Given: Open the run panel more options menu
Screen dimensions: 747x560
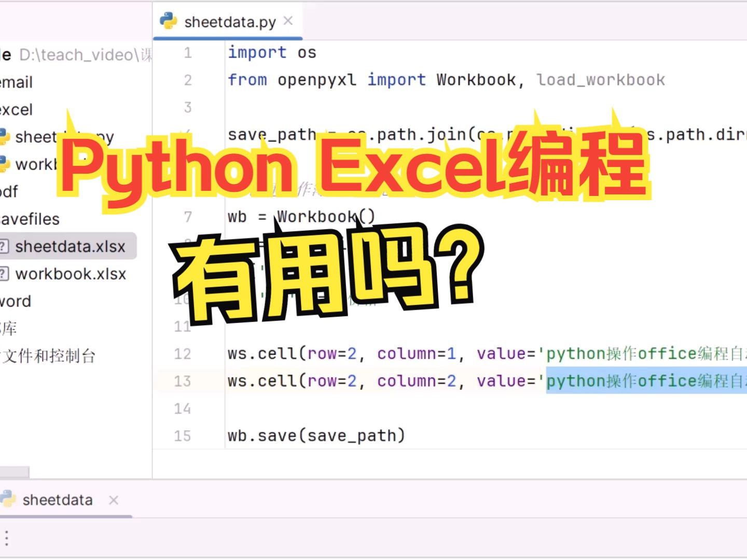Looking at the screenshot, I should (7, 538).
